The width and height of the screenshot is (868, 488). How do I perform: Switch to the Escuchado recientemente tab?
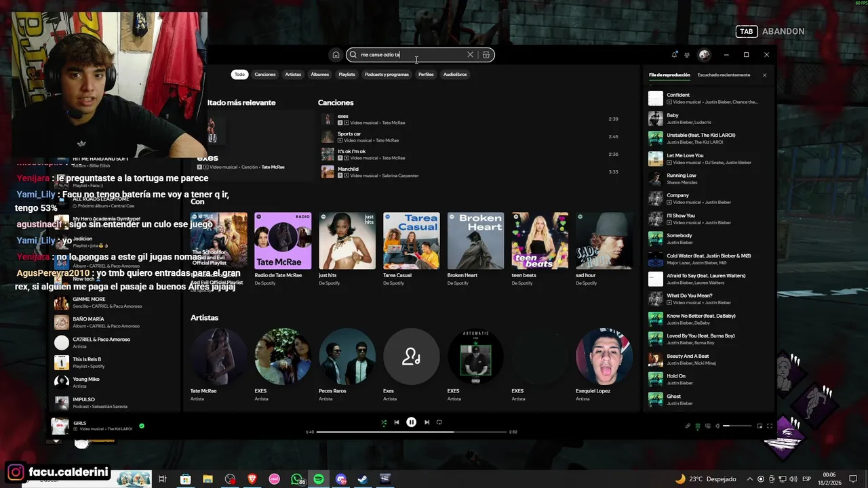point(724,75)
